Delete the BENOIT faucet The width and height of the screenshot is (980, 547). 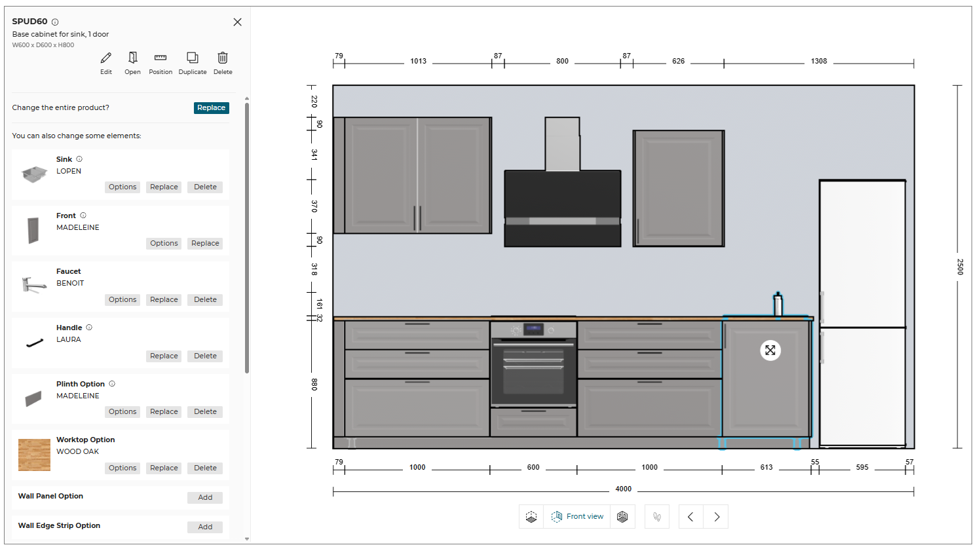point(205,300)
